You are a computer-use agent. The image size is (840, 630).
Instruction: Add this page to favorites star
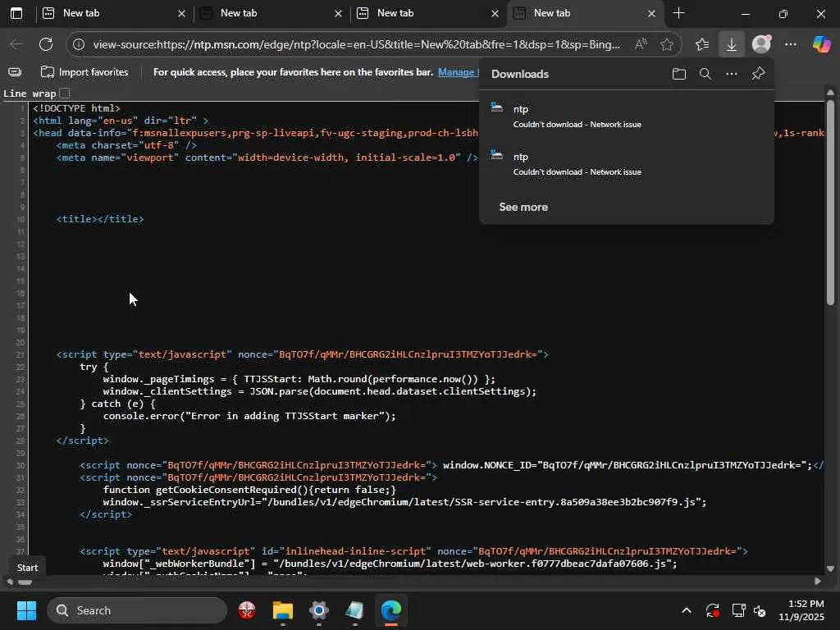[666, 44]
